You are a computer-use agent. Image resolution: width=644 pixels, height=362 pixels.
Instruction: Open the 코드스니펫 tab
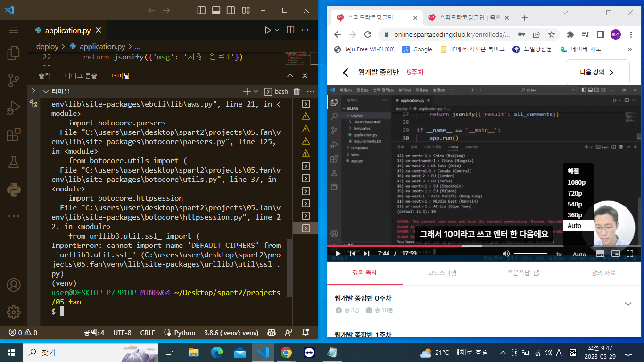pos(442,273)
